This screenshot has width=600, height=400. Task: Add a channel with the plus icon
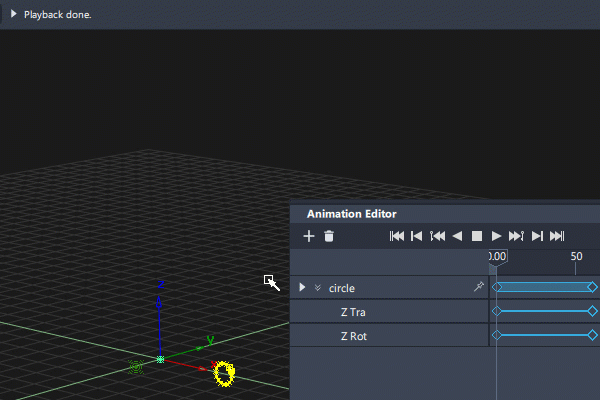(x=309, y=236)
